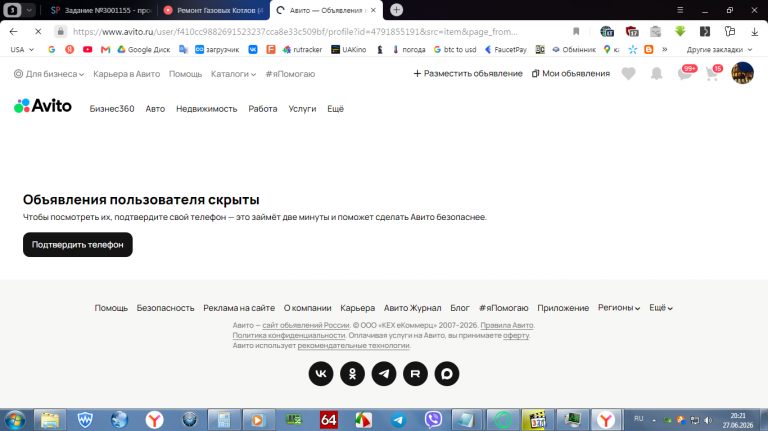This screenshot has width=768, height=431.
Task: Open Windows Start button
Action: (15, 420)
